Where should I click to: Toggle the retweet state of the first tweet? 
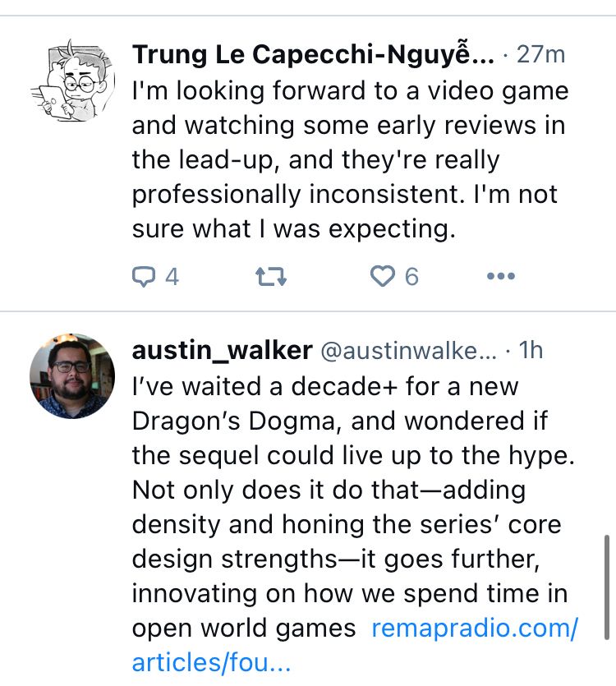click(x=270, y=276)
